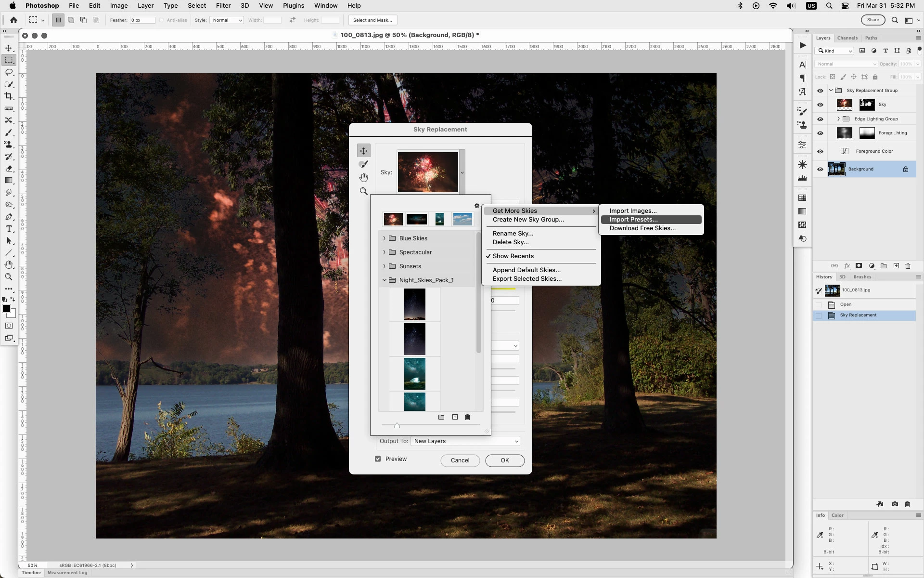Collapse the Night_Skies_Pack_1 folder

384,280
